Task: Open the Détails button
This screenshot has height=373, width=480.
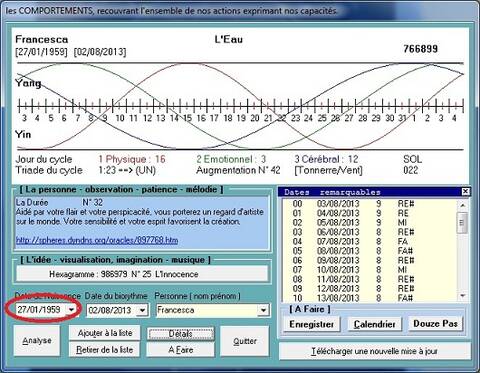Action: [x=180, y=333]
